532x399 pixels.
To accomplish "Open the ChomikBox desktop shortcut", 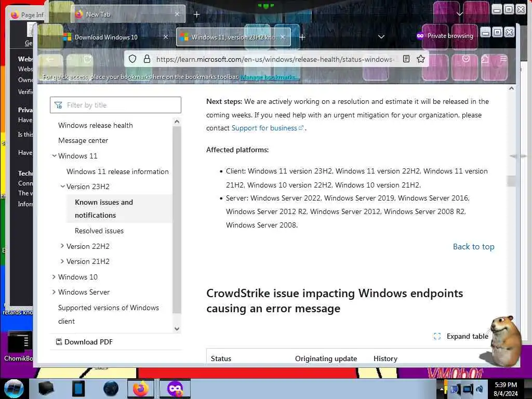I will [x=19, y=346].
